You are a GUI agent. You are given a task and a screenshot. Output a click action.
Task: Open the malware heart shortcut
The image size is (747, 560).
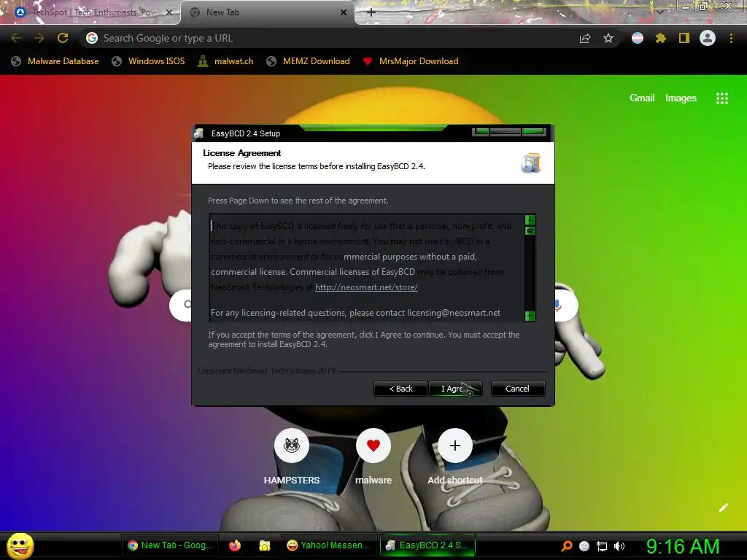373,446
